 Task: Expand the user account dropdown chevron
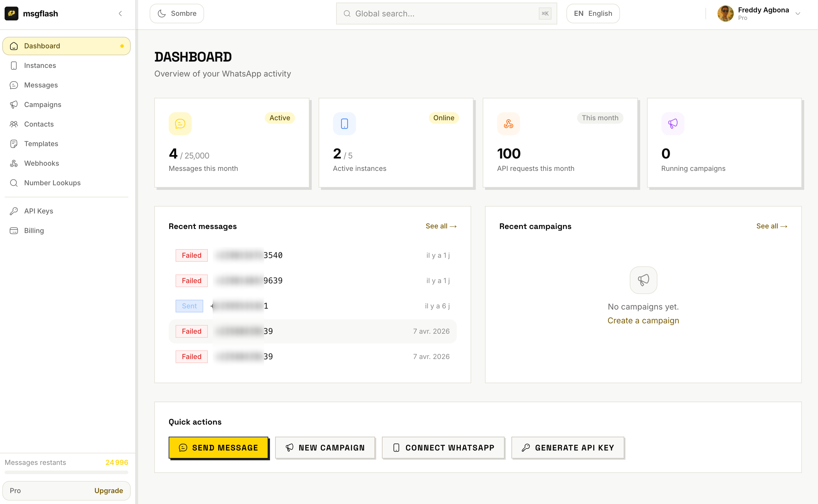[x=798, y=14]
